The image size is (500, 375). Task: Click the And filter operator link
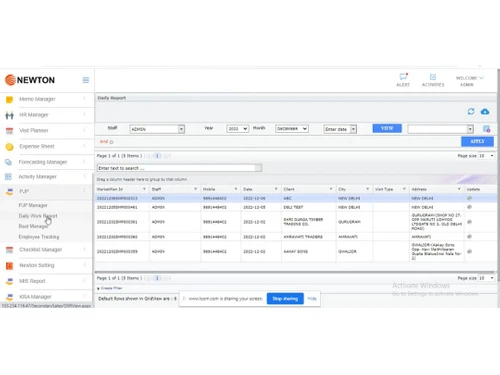pos(104,142)
